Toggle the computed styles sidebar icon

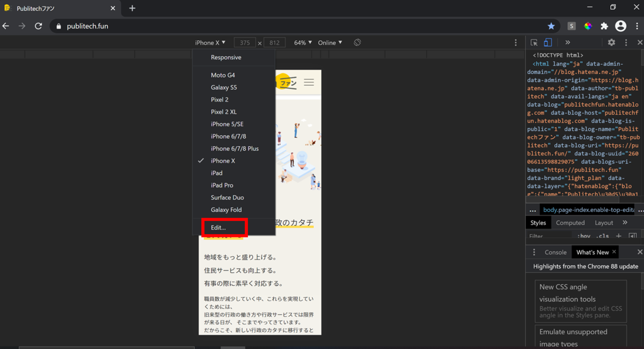tap(633, 236)
